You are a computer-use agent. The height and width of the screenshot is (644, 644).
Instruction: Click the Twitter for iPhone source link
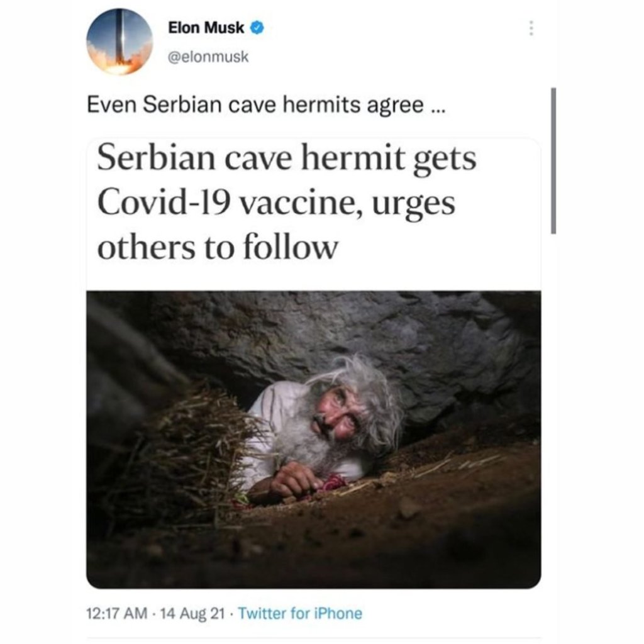[301, 612]
